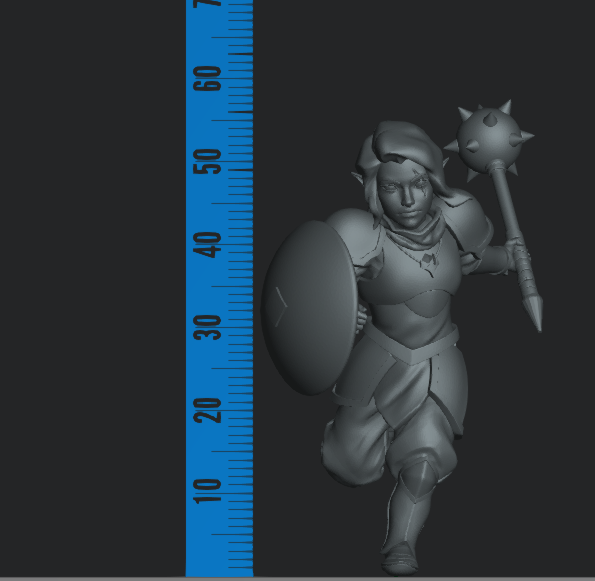The image size is (595, 581).
Task: Click the "40" mark on the ruler
Action: (207, 245)
